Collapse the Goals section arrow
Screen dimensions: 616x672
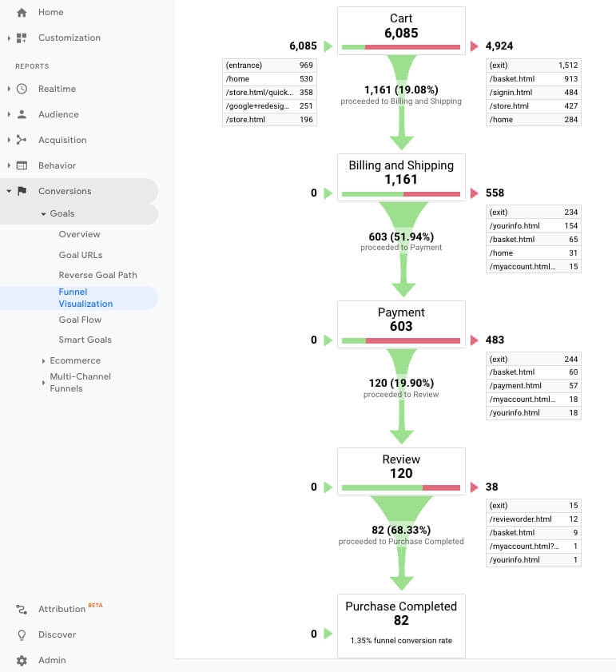coord(43,214)
